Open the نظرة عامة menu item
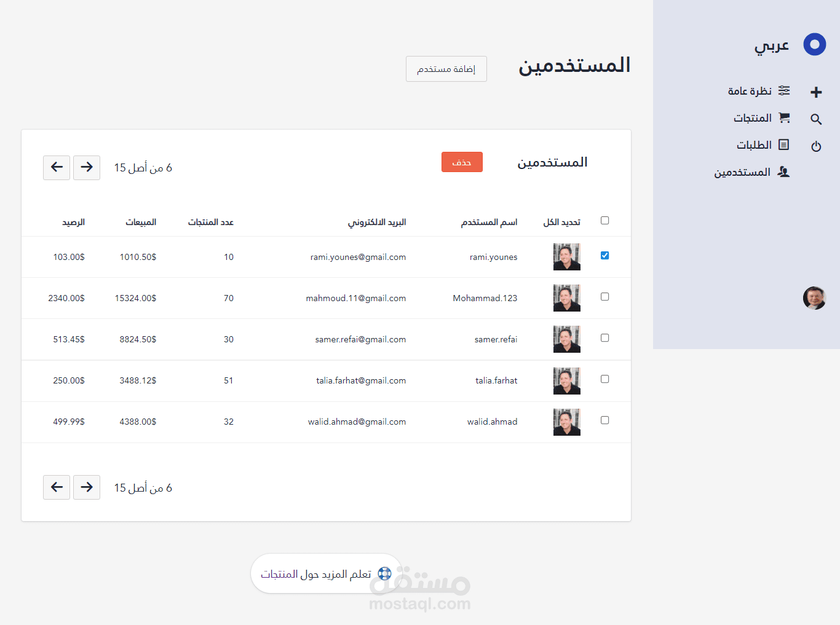 coord(759,91)
